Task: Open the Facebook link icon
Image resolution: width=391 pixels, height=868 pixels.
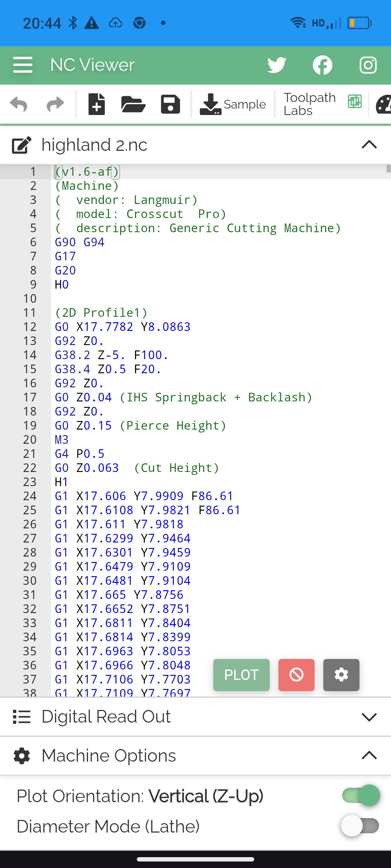Action: (x=323, y=65)
